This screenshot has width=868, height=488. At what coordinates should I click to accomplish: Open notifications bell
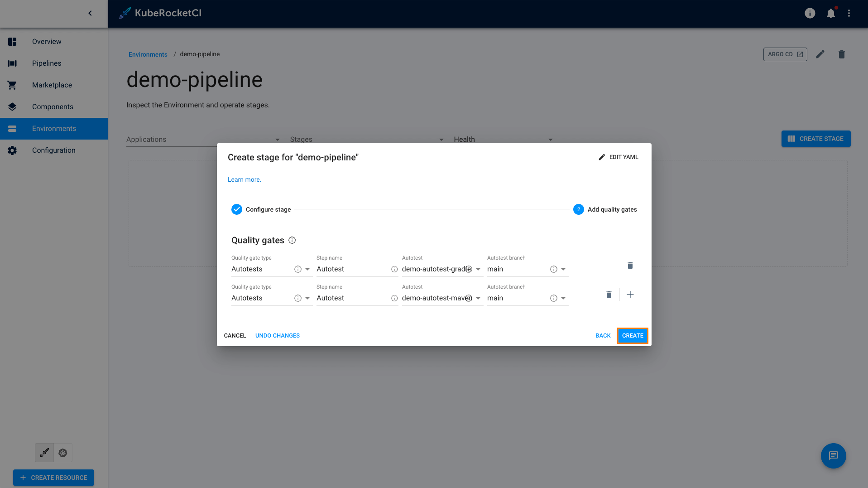tap(830, 14)
